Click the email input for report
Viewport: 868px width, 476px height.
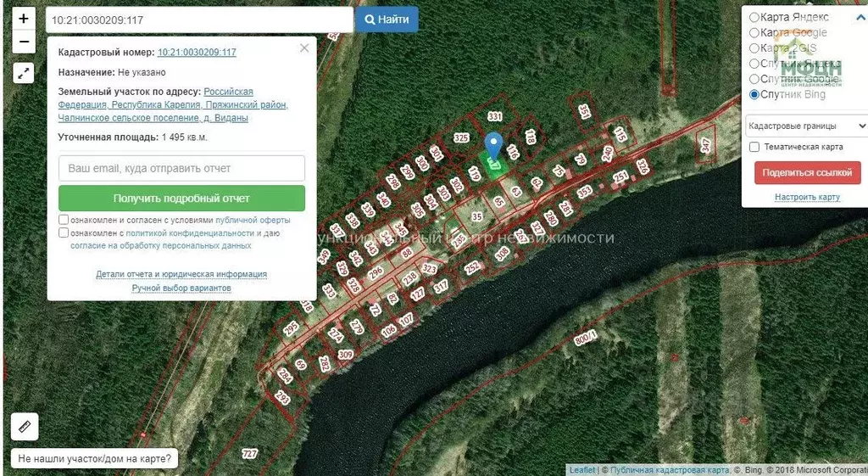(x=181, y=168)
